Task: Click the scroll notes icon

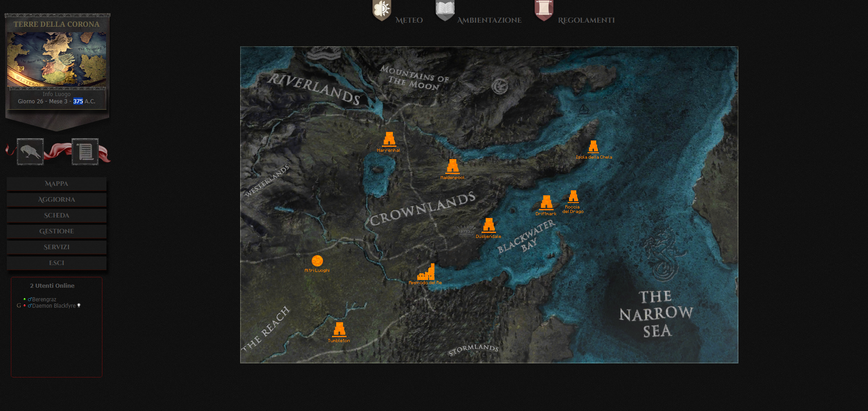Action: tap(85, 152)
